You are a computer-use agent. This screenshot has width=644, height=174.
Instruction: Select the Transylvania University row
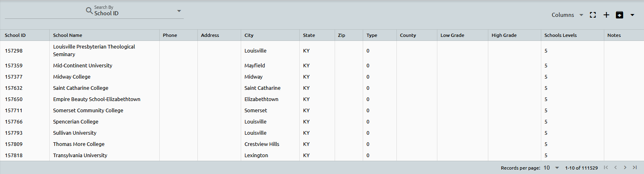point(80,155)
